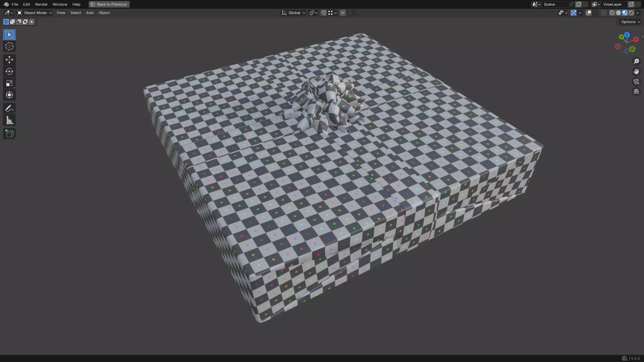Open the viewport Object menu
Viewport: 644px width, 362px height.
coord(104,13)
